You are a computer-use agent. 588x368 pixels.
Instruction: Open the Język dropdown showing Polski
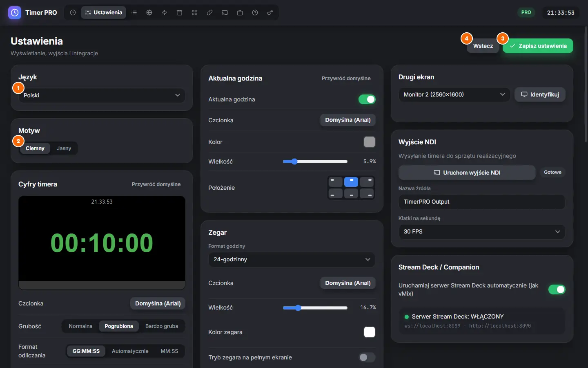[102, 95]
